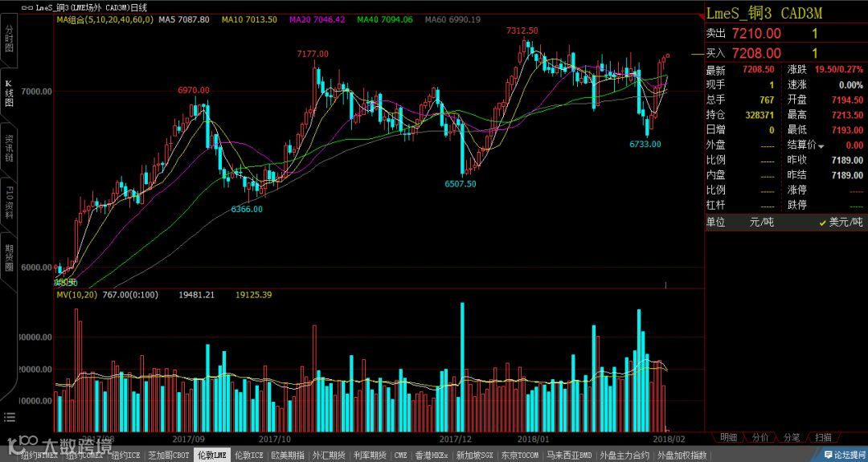This screenshot has width=868, height=462.
Task: Switch to 纽约ICE market tab
Action: tap(125, 456)
